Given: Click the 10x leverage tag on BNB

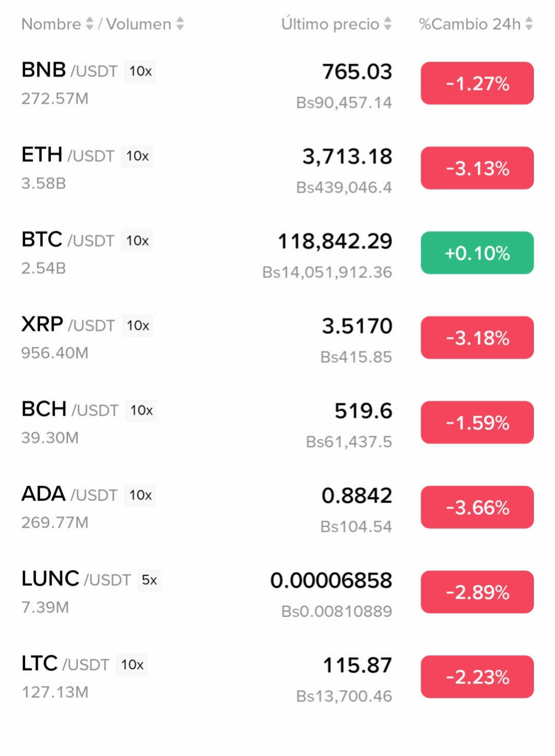Looking at the screenshot, I should pos(140,71).
